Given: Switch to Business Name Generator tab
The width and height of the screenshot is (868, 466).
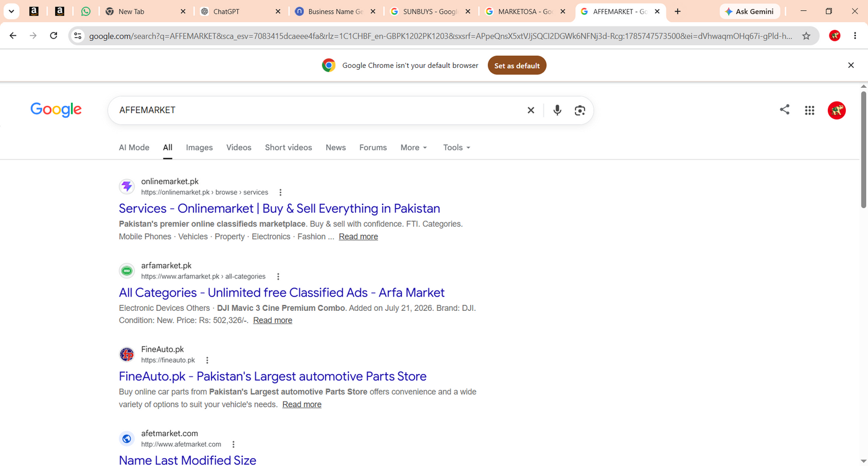Looking at the screenshot, I should (x=335, y=11).
